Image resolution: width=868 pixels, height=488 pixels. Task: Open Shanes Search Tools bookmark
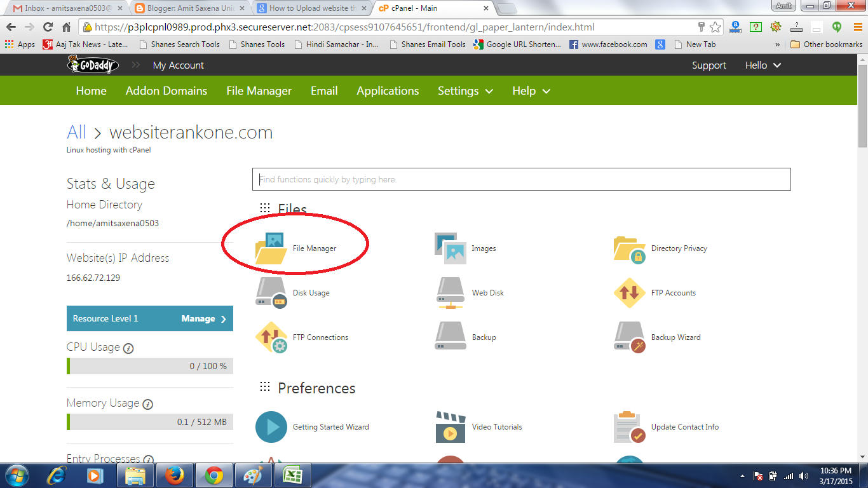[x=179, y=44]
